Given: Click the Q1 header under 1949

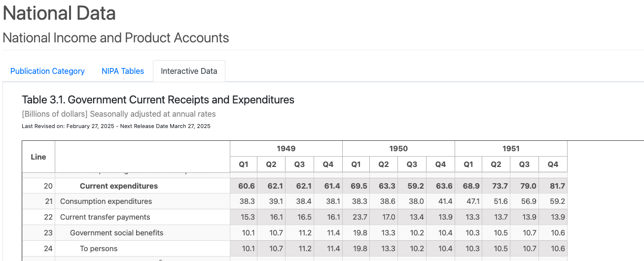Looking at the screenshot, I should (x=244, y=164).
